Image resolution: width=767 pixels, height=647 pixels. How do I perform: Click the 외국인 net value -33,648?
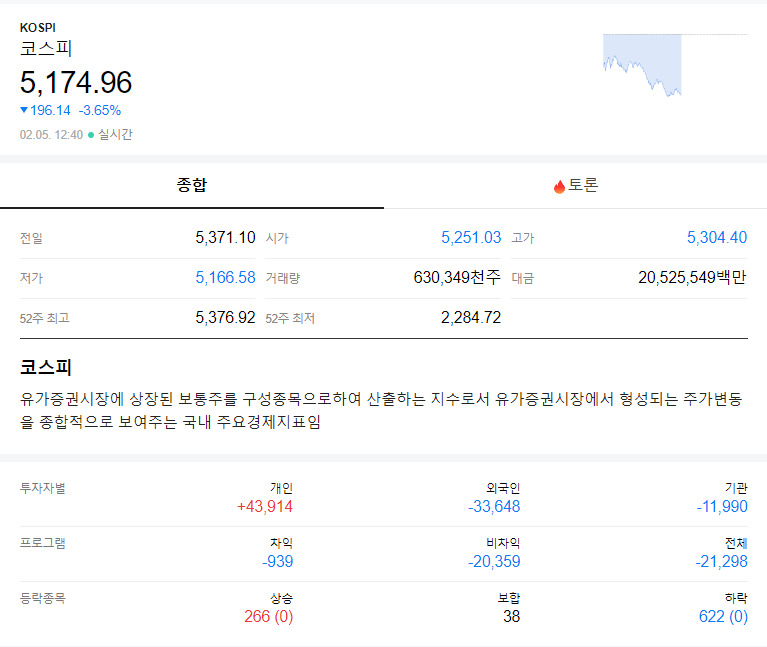(494, 507)
